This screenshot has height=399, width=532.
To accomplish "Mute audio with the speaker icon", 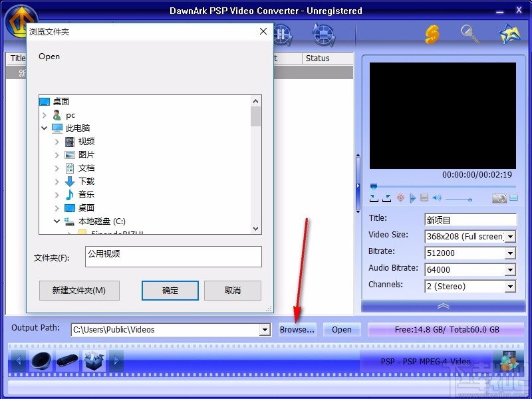I will 436,198.
